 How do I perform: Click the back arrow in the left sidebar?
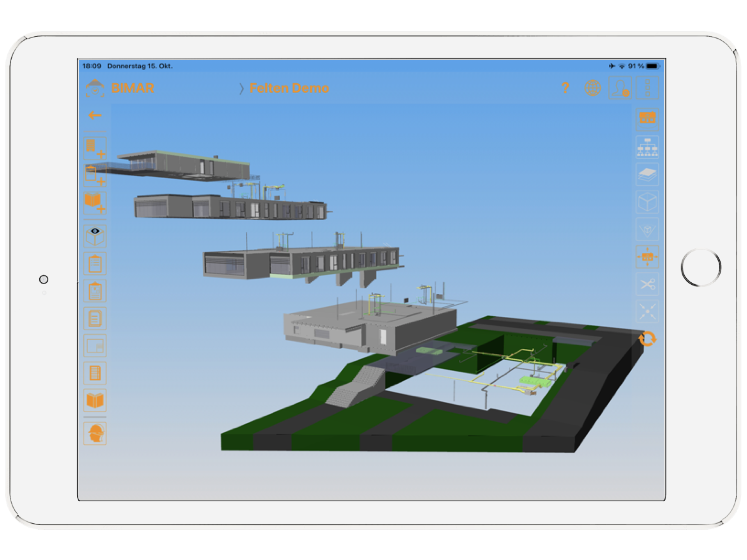(95, 115)
